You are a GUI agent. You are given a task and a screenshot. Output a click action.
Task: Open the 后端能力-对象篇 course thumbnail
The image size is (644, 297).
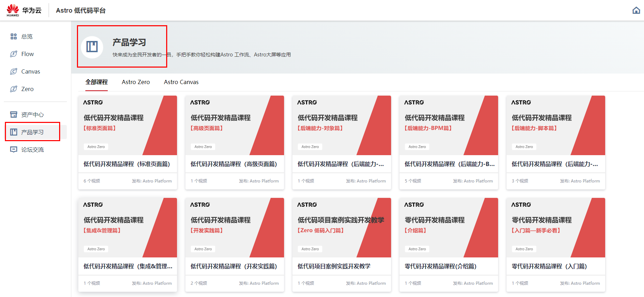coord(342,125)
